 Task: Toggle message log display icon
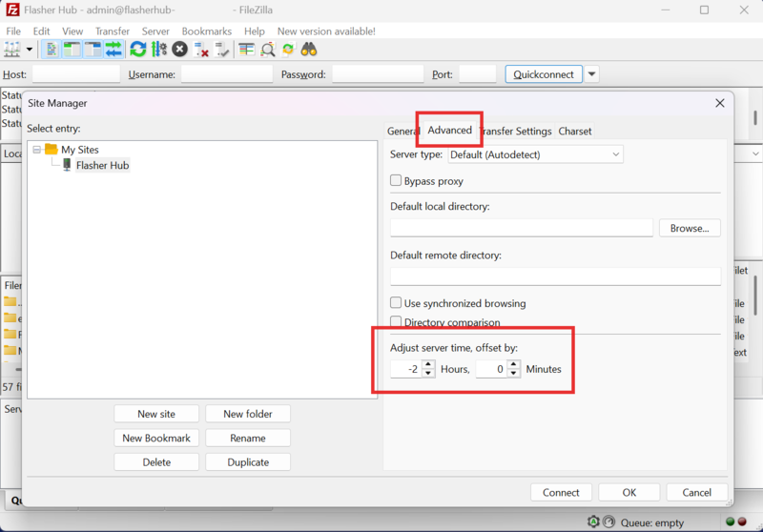pos(52,50)
